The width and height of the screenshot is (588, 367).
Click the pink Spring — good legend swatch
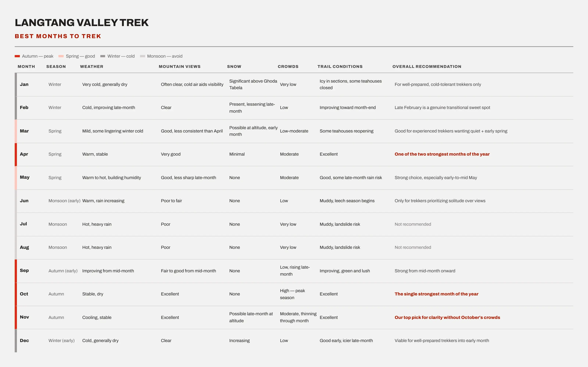[x=61, y=56]
